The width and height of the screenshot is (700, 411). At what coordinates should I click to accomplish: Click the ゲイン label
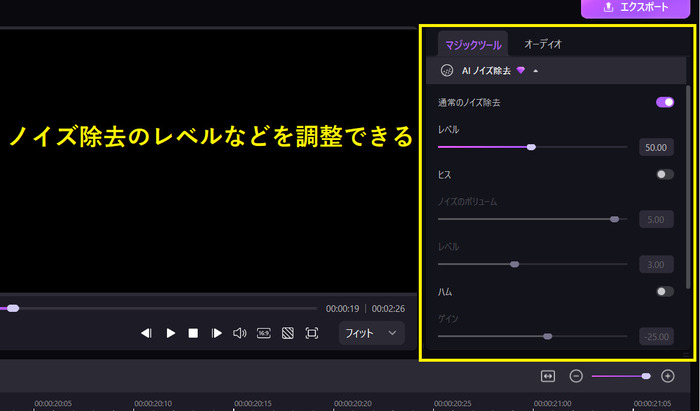pos(448,319)
